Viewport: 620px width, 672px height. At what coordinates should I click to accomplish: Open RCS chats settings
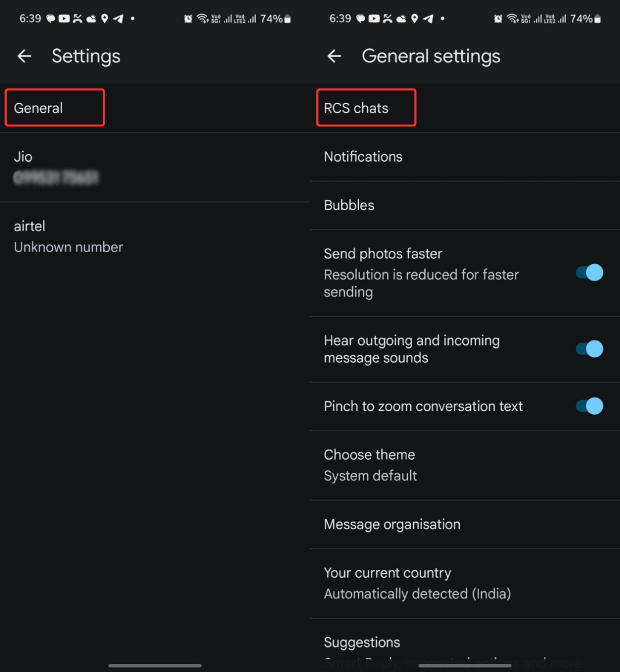tap(356, 107)
